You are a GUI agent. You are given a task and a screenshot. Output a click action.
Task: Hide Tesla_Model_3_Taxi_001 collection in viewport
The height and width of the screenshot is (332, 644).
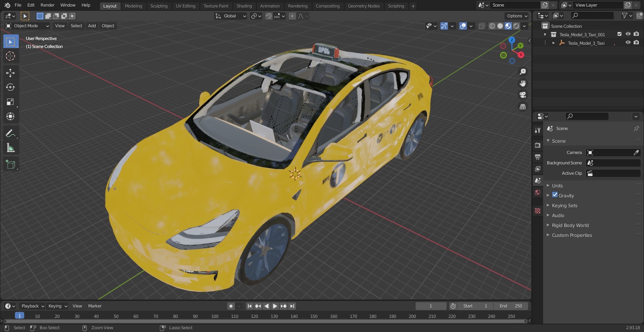pos(628,34)
